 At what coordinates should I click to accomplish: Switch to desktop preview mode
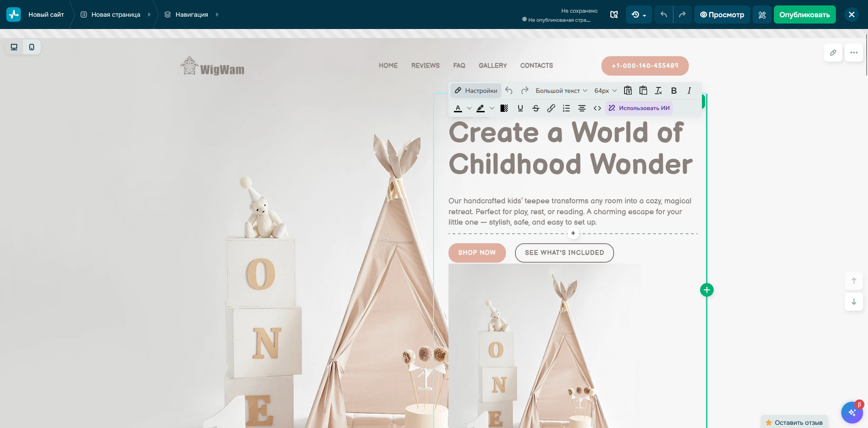(x=13, y=47)
